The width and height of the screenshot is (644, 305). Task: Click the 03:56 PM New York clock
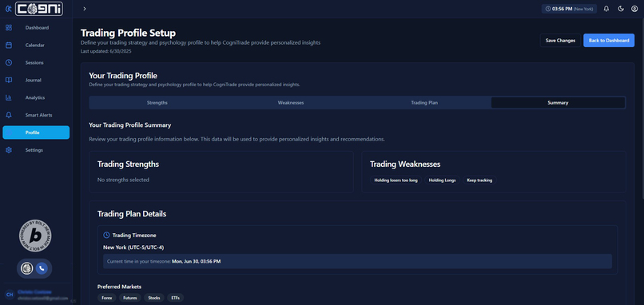point(569,9)
